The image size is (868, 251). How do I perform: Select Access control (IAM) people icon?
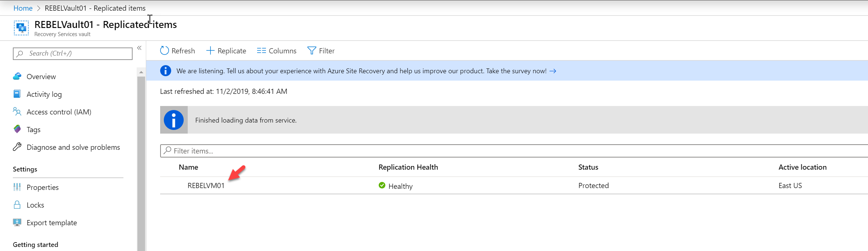[x=17, y=112]
